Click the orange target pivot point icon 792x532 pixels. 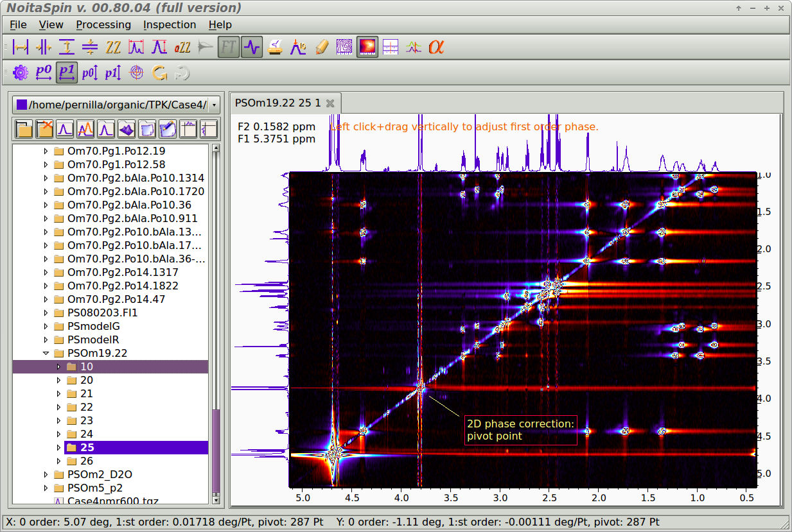tap(136, 73)
